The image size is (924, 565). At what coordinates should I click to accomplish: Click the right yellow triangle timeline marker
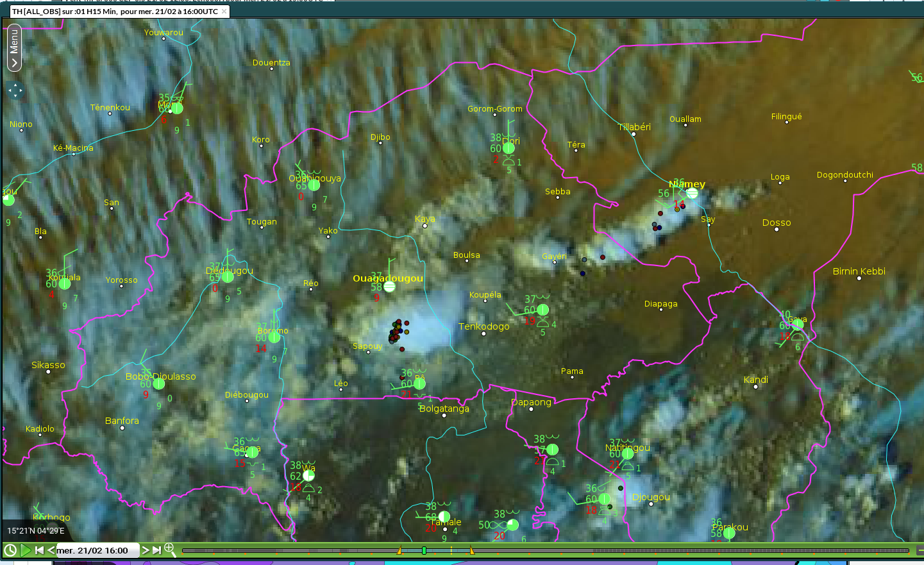pyautogui.click(x=472, y=550)
